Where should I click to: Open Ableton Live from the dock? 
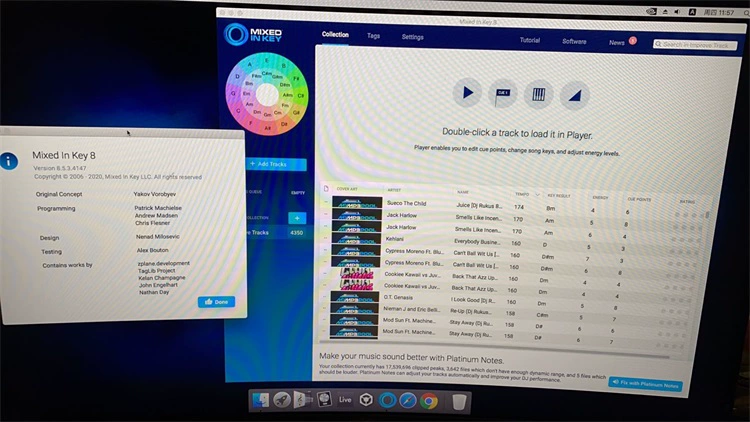[346, 400]
